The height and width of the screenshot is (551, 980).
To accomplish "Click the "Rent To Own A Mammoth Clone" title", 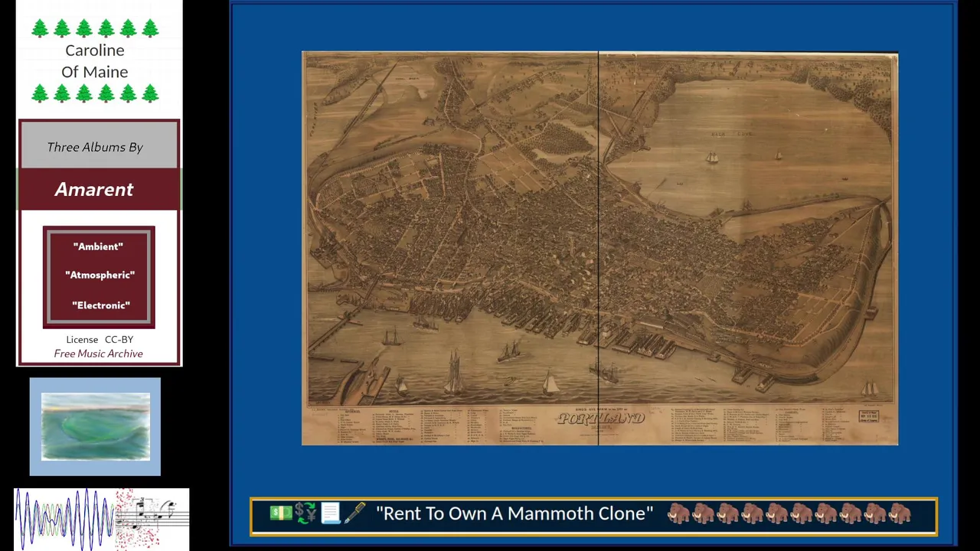I will coord(514,514).
